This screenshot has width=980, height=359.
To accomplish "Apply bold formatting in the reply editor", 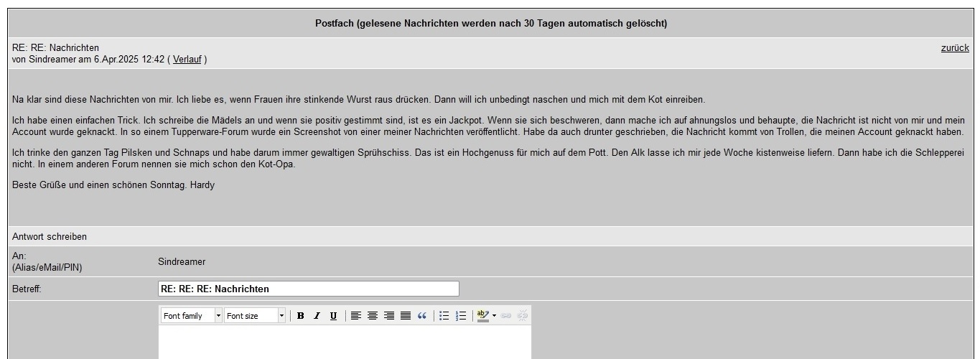I will point(301,316).
